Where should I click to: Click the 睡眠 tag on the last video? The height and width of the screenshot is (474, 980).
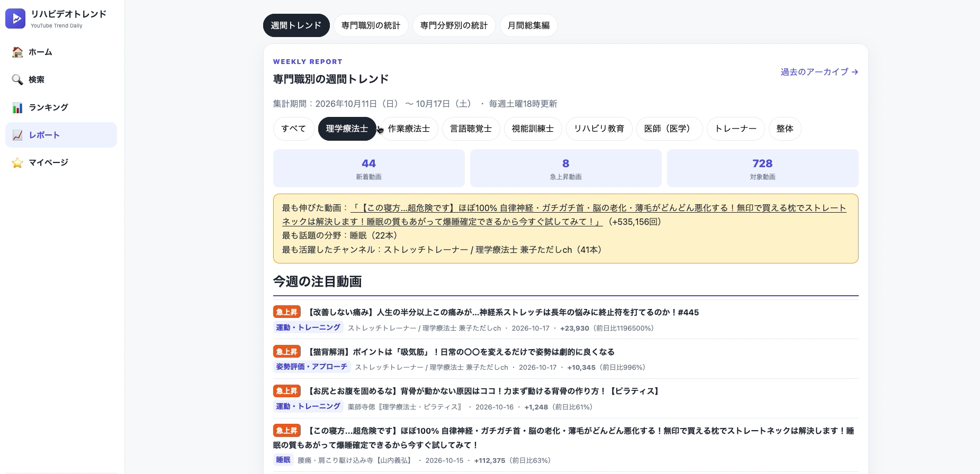(x=283, y=460)
